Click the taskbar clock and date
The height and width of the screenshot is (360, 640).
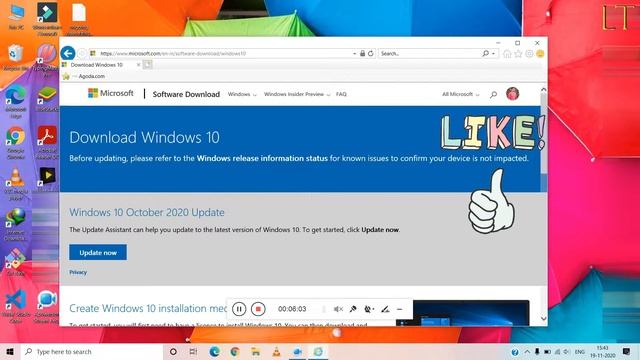602,351
